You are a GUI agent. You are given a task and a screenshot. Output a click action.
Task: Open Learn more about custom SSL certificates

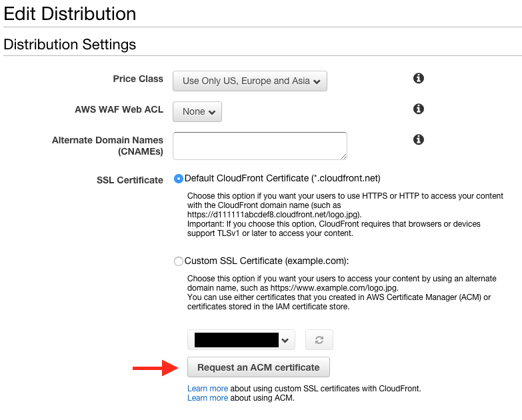click(207, 388)
